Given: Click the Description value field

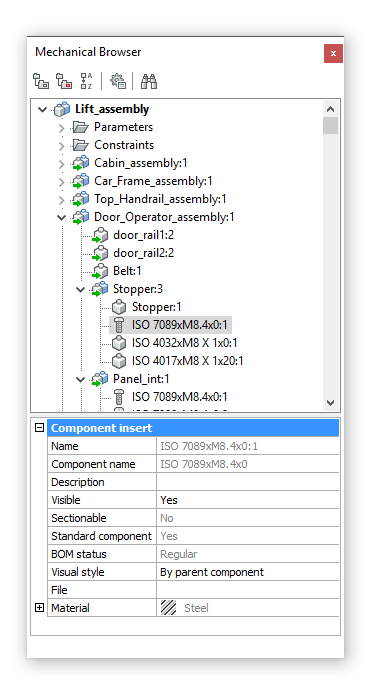Looking at the screenshot, I should 248,482.
